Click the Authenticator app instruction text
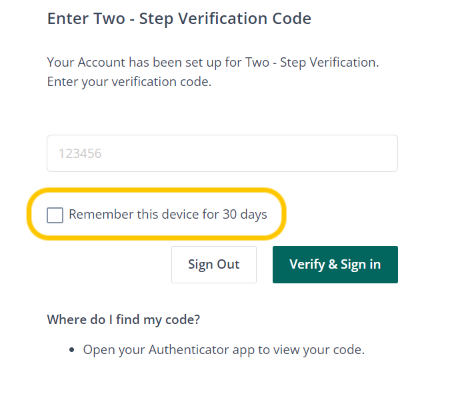This screenshot has height=403, width=455. (x=224, y=350)
